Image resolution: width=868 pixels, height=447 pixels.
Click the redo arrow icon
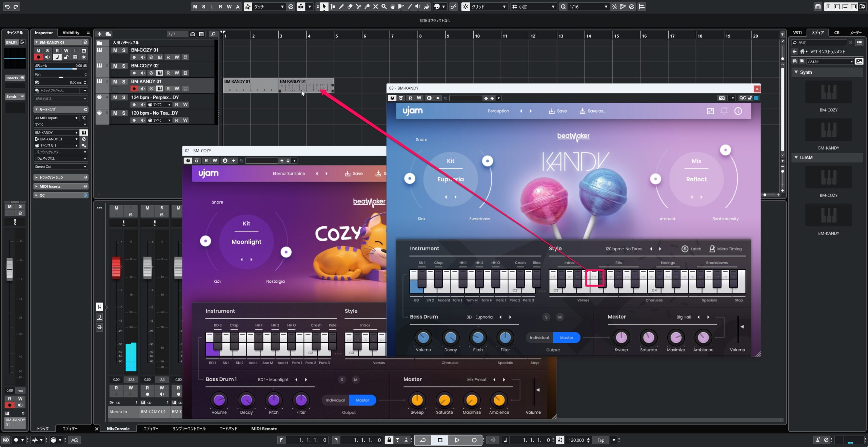16,6
